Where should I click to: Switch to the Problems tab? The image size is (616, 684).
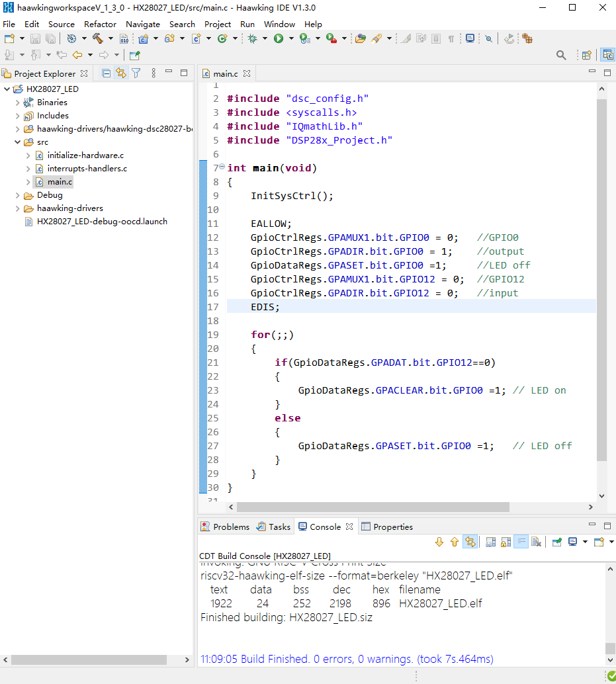click(x=225, y=527)
